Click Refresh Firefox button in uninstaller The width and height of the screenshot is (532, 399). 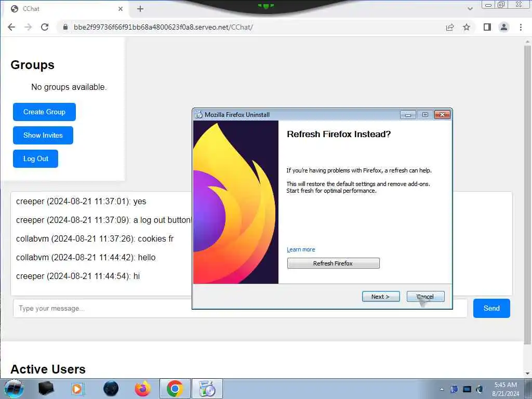click(x=333, y=263)
